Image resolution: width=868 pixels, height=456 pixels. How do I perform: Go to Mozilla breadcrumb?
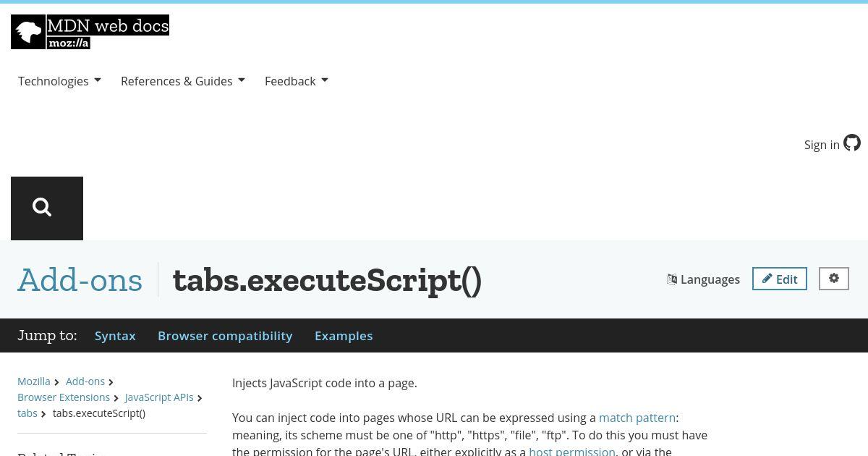point(34,381)
